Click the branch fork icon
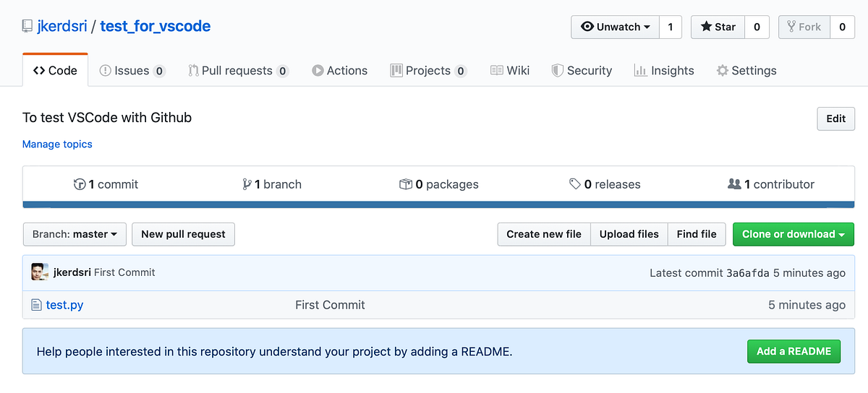Screen dimensions: 868x393 coord(247,184)
